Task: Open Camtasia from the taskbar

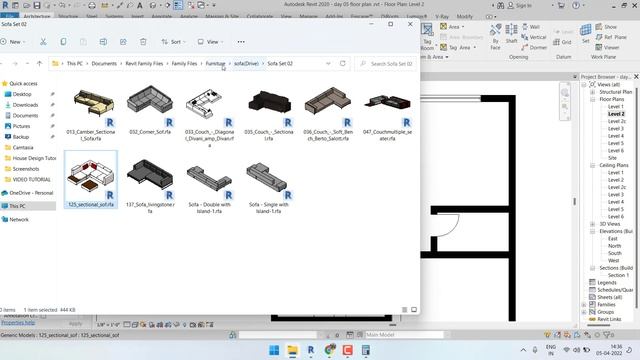Action: (347, 350)
